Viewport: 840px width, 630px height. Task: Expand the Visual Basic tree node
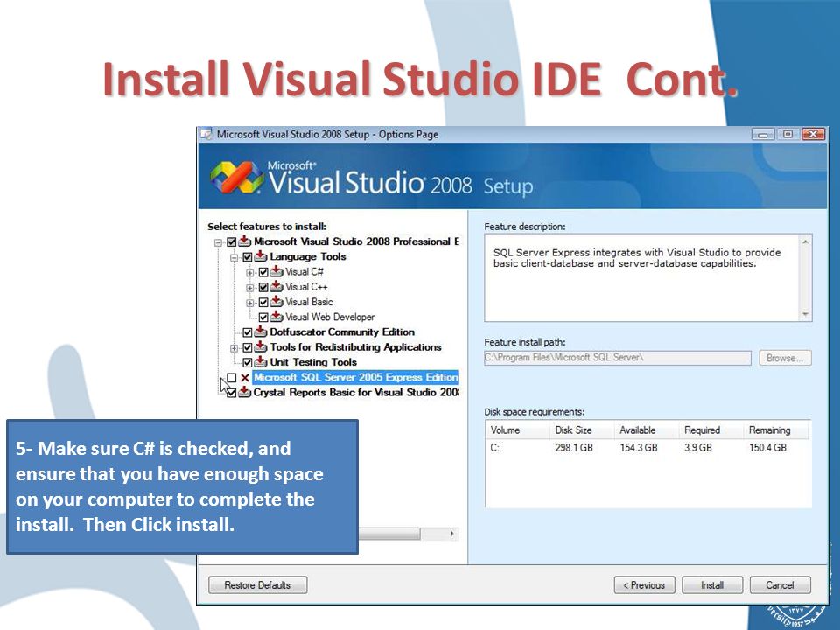point(249,303)
